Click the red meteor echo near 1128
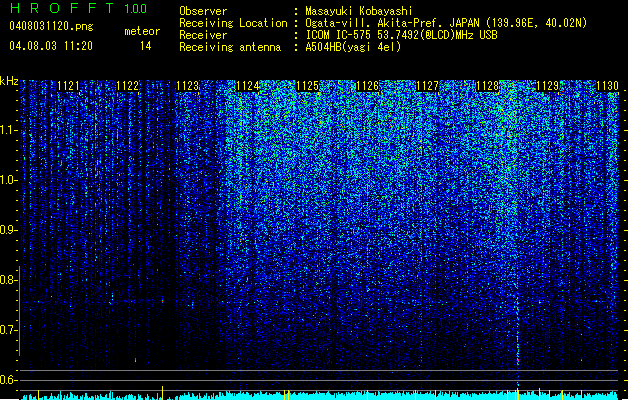 click(x=517, y=360)
